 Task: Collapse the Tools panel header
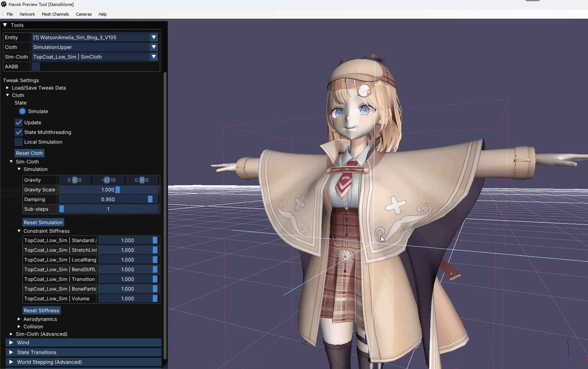point(5,25)
